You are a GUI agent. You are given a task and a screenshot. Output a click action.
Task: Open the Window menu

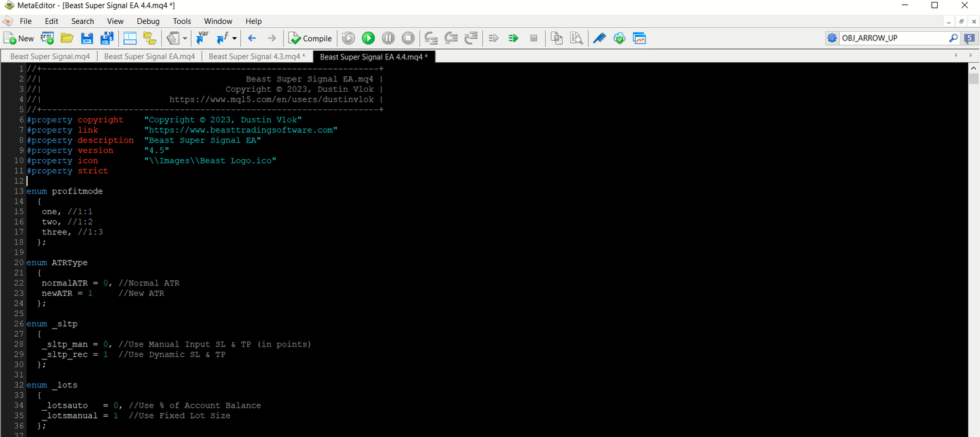(x=218, y=21)
